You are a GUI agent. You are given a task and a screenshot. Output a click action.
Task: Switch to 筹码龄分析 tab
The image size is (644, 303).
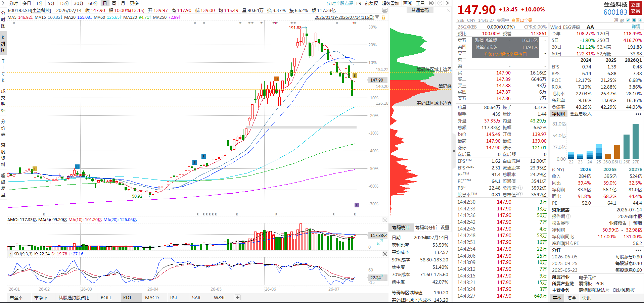pyautogui.click(x=426, y=228)
